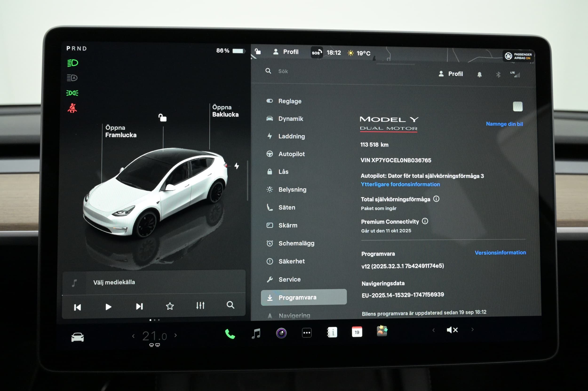Tap the unlock padlock in status bar

point(258,51)
